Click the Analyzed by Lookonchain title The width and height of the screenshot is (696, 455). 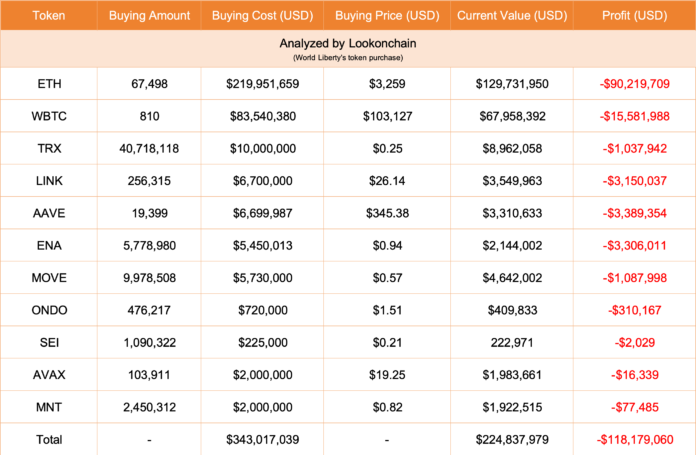pos(348,44)
